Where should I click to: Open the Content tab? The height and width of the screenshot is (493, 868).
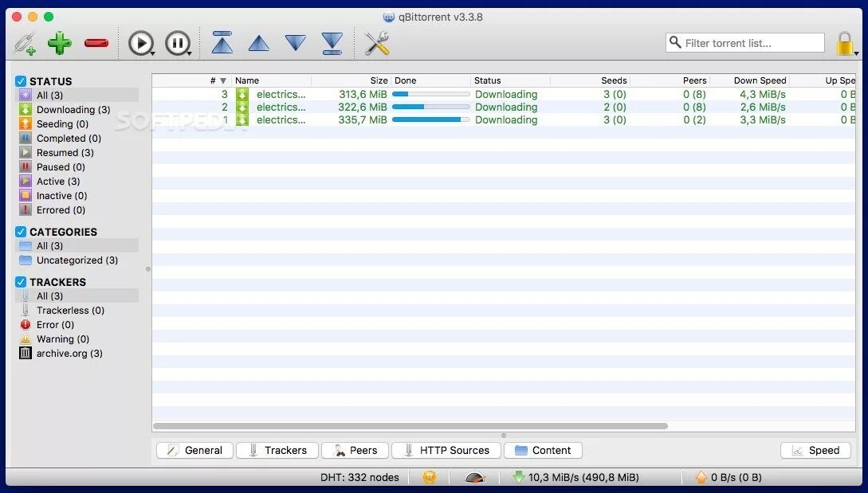543,451
